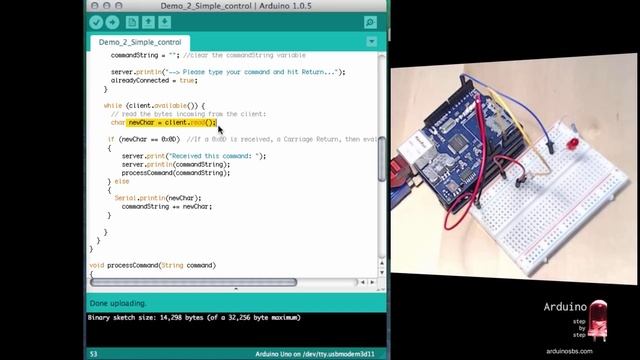Create a new sketch with New icon

[x=132, y=22]
